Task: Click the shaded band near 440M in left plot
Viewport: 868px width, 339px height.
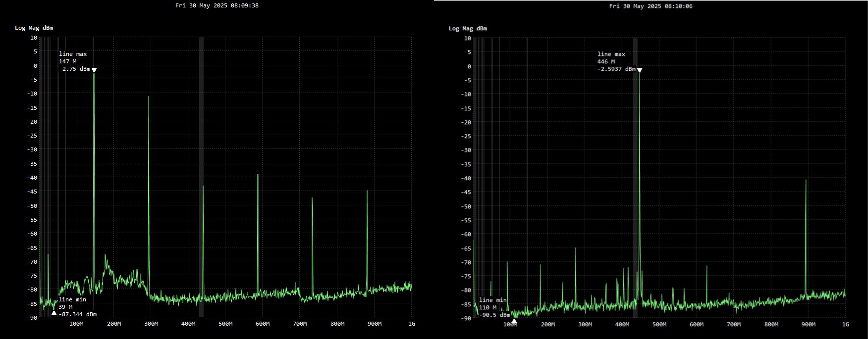Action: tap(201, 124)
